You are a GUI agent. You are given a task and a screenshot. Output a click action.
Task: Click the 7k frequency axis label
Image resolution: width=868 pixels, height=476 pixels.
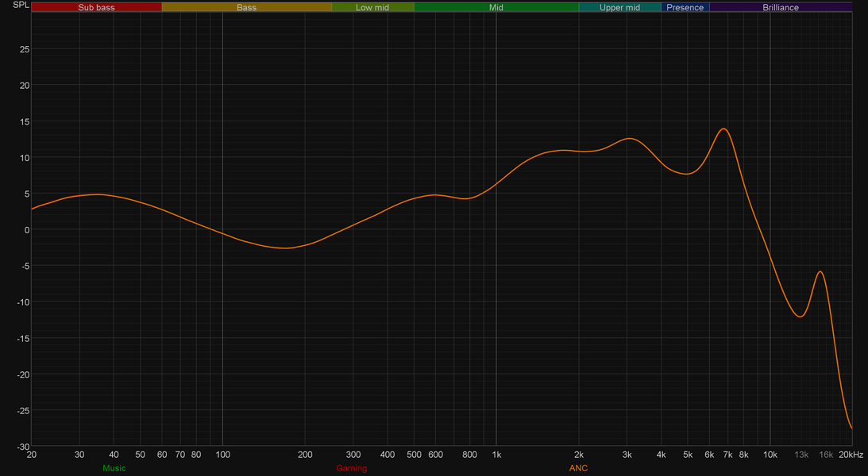[728, 455]
